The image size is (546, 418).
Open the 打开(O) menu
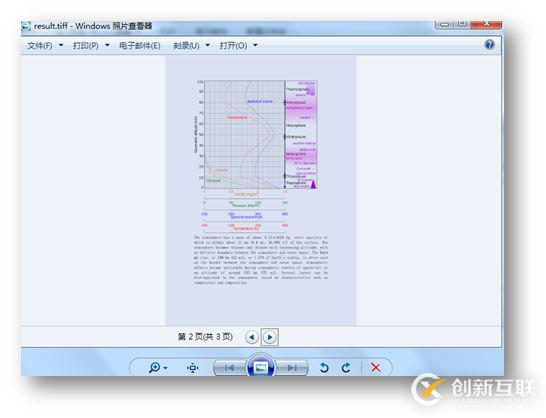[x=233, y=46]
